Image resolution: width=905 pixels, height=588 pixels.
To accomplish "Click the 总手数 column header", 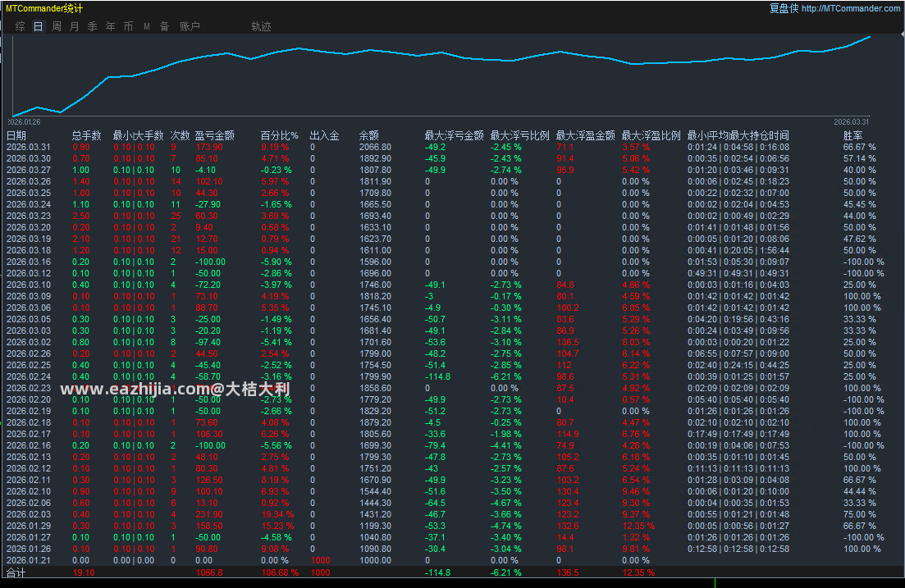I will point(87,135).
